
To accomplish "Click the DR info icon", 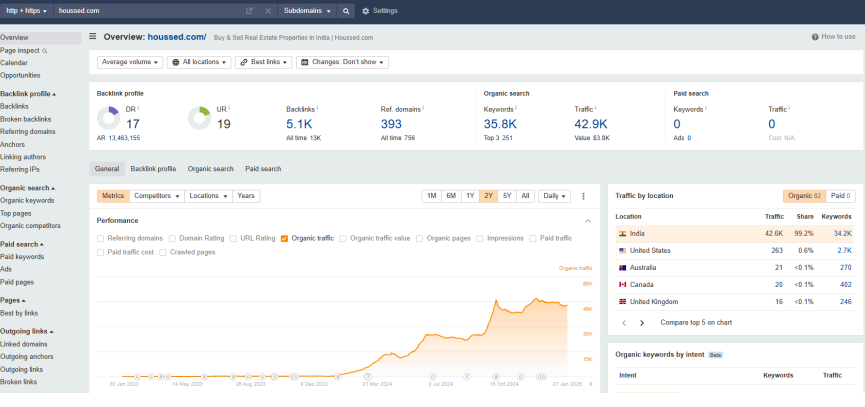I will point(138,108).
